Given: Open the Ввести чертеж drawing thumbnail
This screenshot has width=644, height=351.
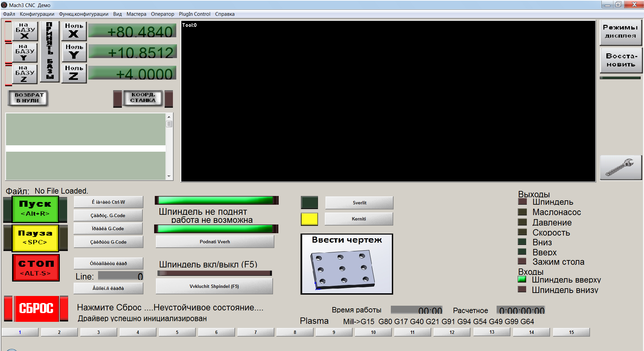Looking at the screenshot, I should pos(347,264).
